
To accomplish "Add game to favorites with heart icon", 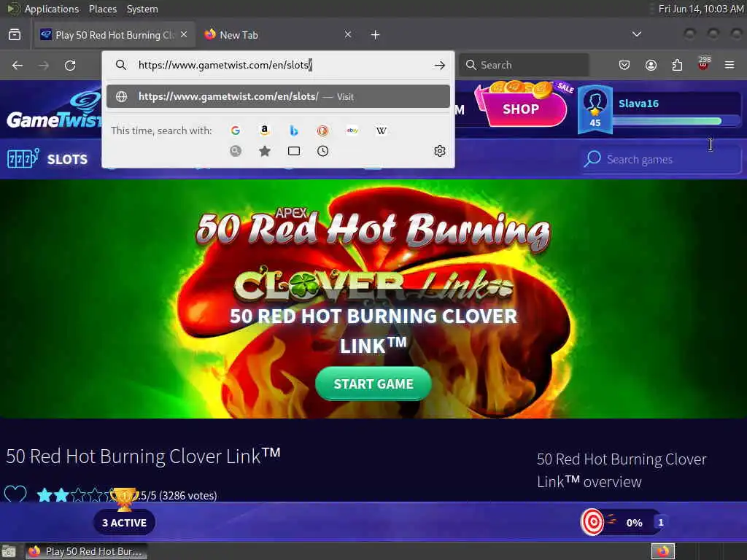I will point(15,495).
